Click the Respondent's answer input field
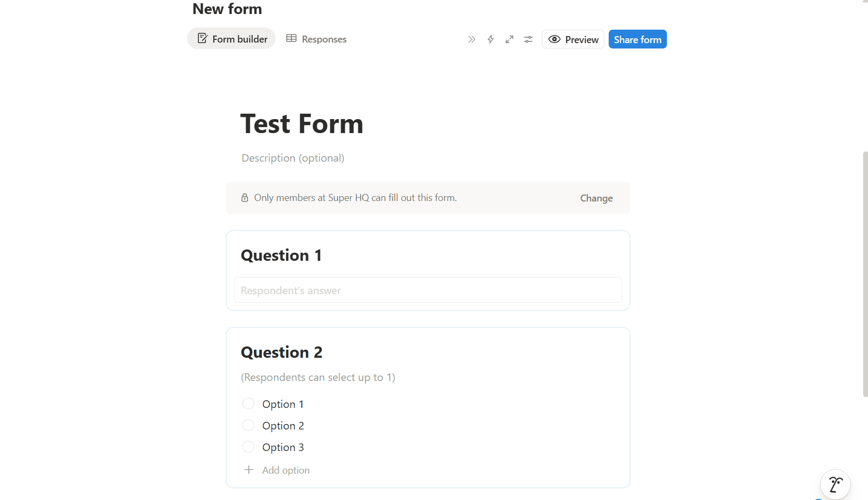The height and width of the screenshot is (500, 868). 428,290
